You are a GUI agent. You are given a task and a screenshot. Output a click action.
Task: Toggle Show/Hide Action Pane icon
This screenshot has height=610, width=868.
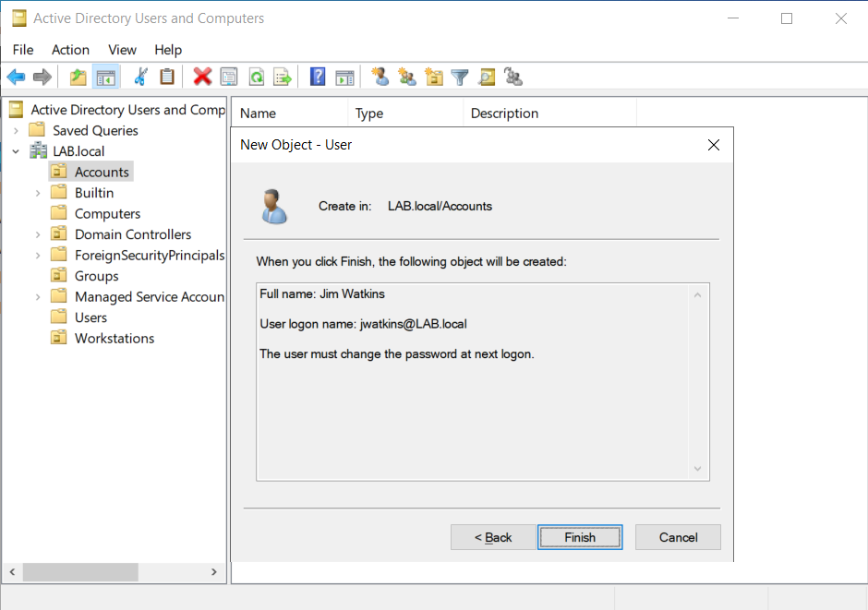tap(344, 77)
